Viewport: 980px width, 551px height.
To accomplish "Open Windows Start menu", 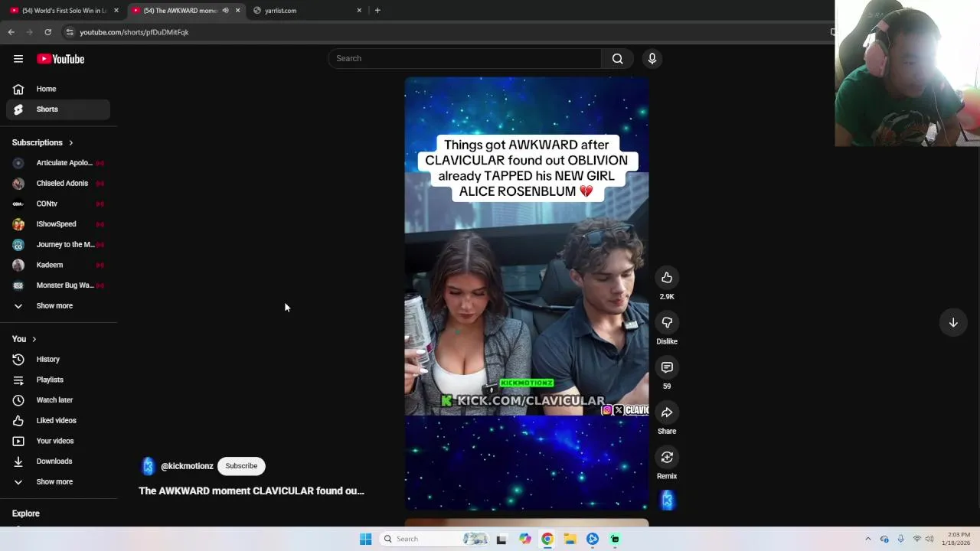I will (365, 539).
